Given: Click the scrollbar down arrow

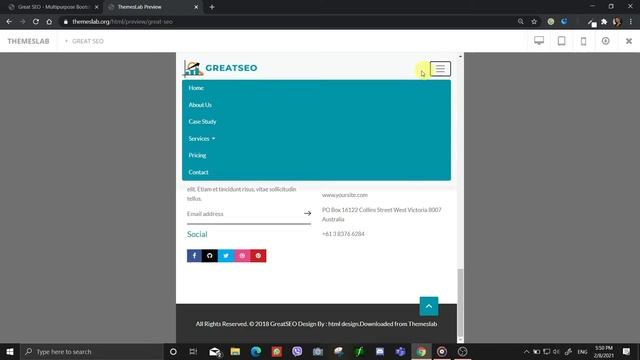Looking at the screenshot, I should click(460, 339).
